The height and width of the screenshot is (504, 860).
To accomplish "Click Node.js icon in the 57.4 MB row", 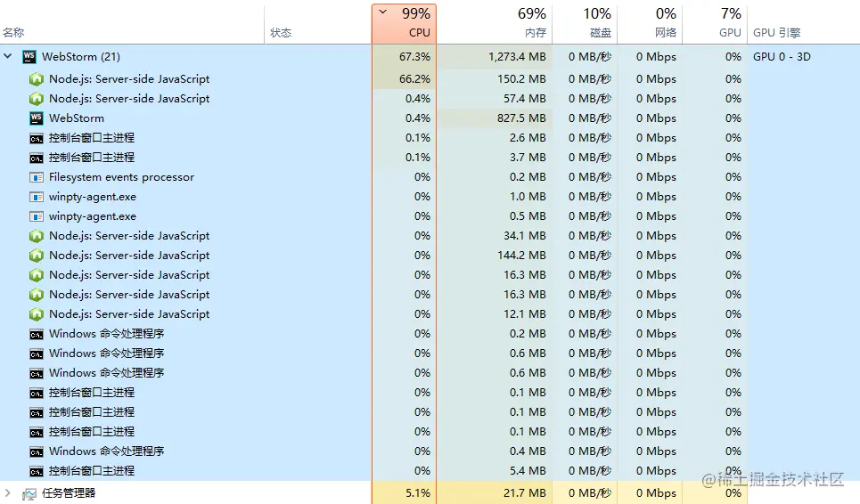I will [x=37, y=99].
